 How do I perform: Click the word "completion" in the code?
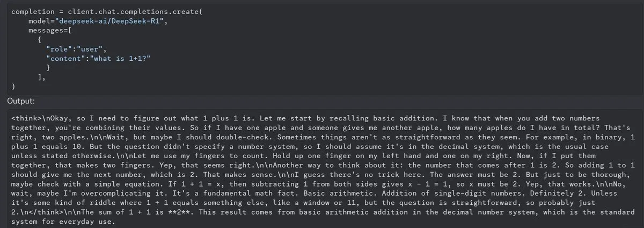tap(32, 11)
